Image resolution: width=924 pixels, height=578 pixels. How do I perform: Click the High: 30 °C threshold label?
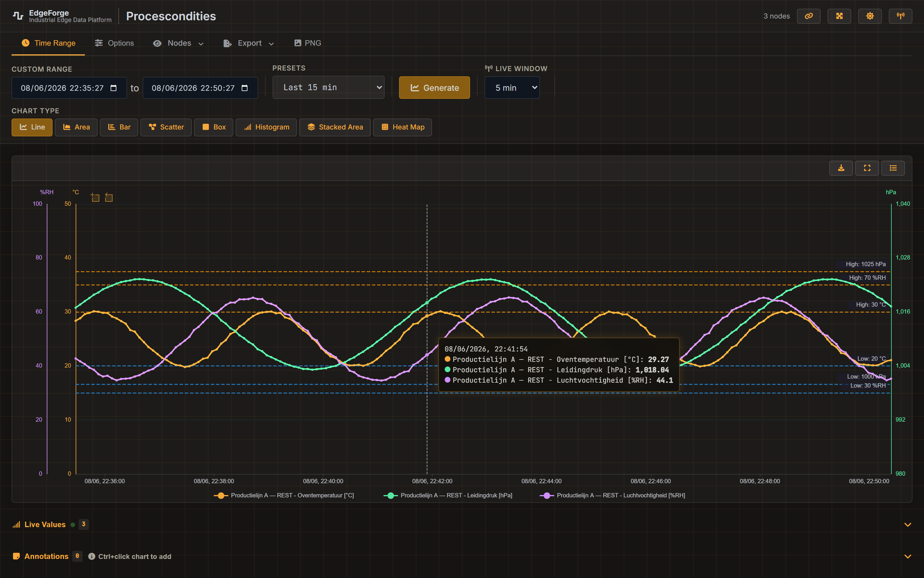871,305
